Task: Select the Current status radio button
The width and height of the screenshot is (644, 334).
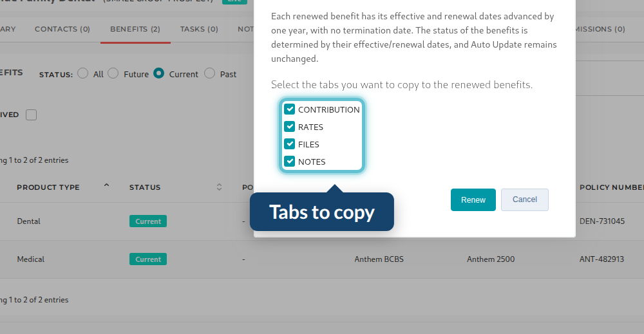Action: click(x=158, y=73)
